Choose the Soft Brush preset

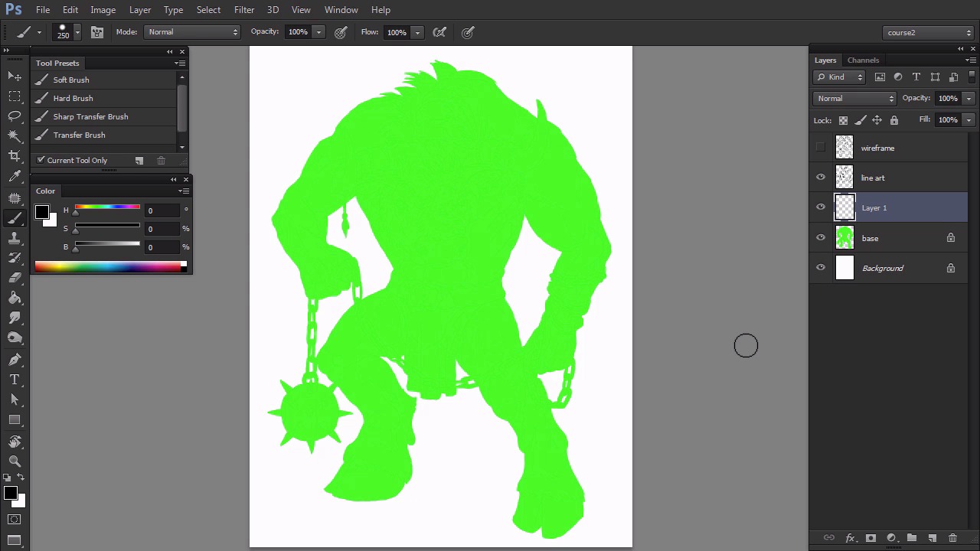[x=71, y=80]
